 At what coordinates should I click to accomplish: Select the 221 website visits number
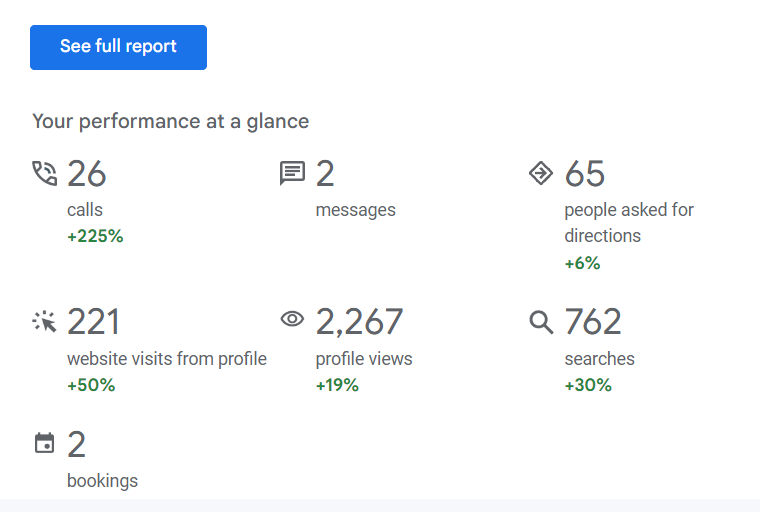coord(93,321)
